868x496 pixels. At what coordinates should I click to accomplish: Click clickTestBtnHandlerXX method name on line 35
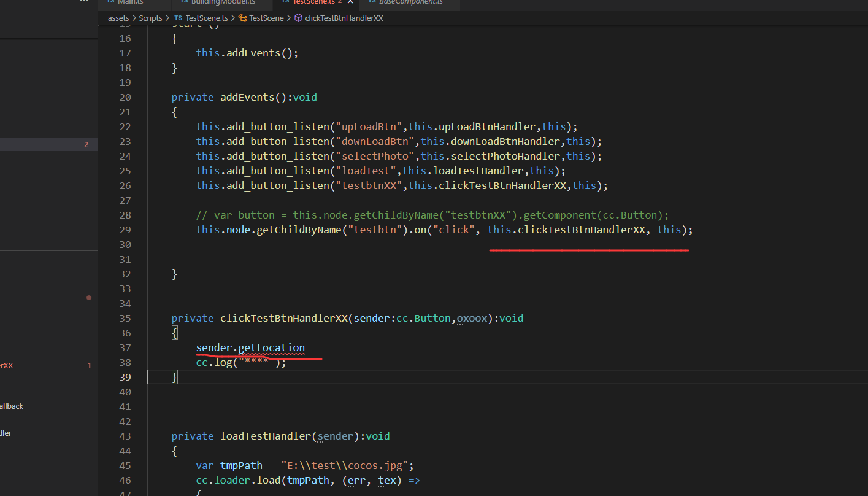pos(284,318)
